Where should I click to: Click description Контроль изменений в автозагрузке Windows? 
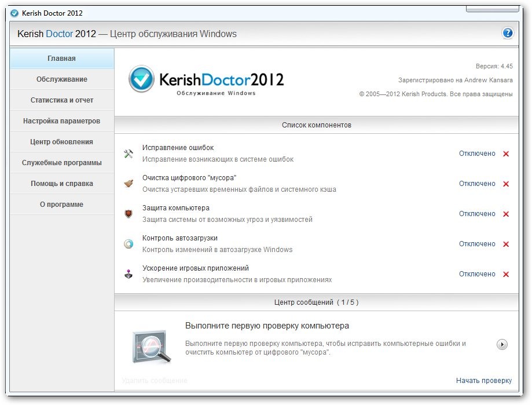coord(217,250)
